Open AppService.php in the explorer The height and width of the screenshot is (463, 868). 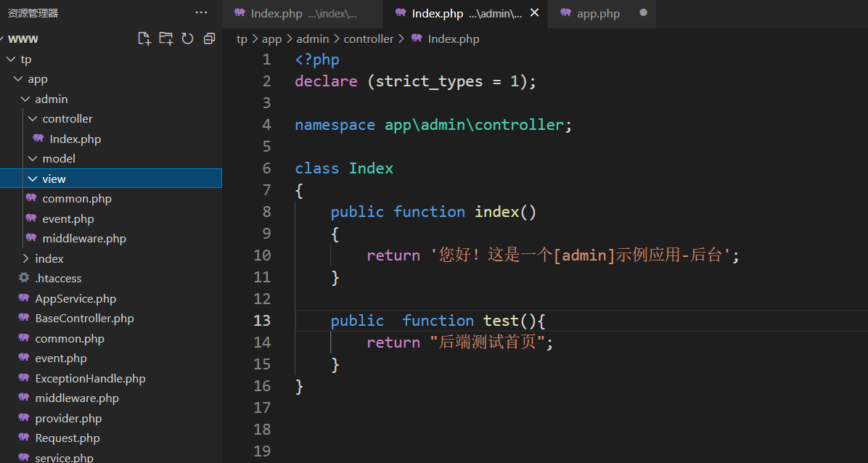75,298
